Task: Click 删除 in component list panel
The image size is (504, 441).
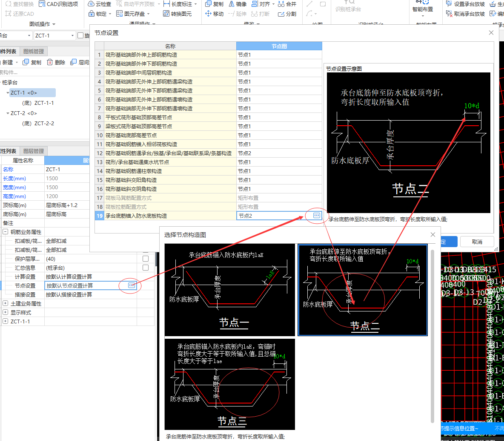Action: (x=56, y=62)
